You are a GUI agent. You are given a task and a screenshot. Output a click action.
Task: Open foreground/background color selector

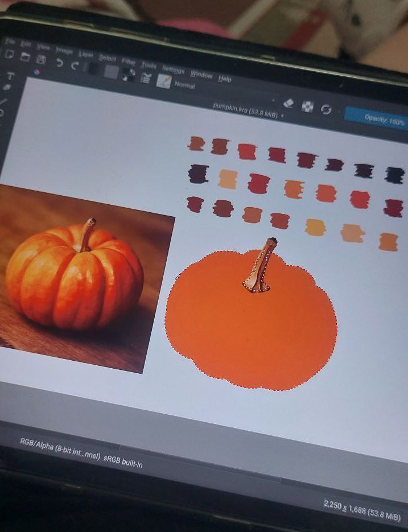[129, 75]
